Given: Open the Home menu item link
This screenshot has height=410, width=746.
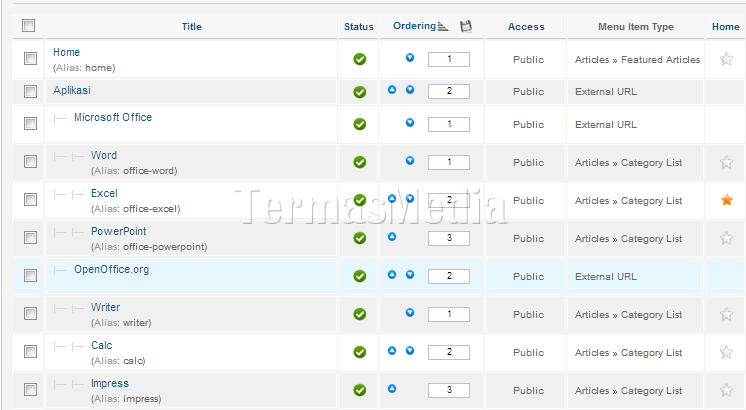Looking at the screenshot, I should 66,52.
